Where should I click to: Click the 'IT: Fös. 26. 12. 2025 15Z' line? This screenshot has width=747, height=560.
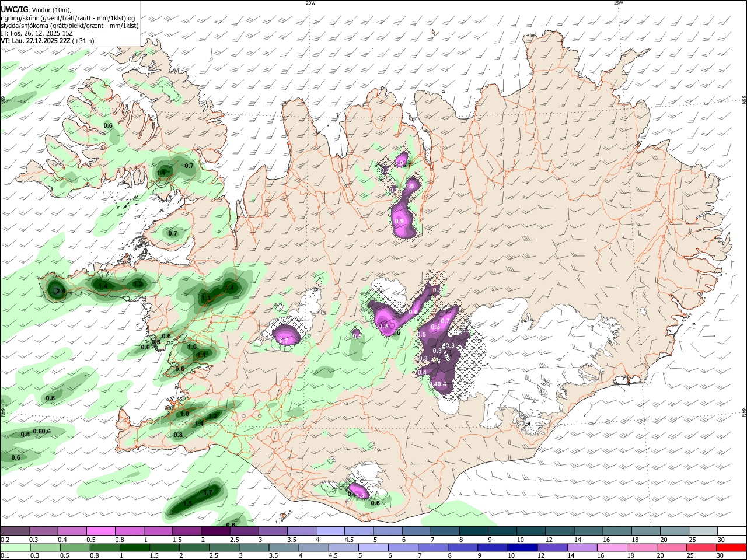click(x=36, y=33)
